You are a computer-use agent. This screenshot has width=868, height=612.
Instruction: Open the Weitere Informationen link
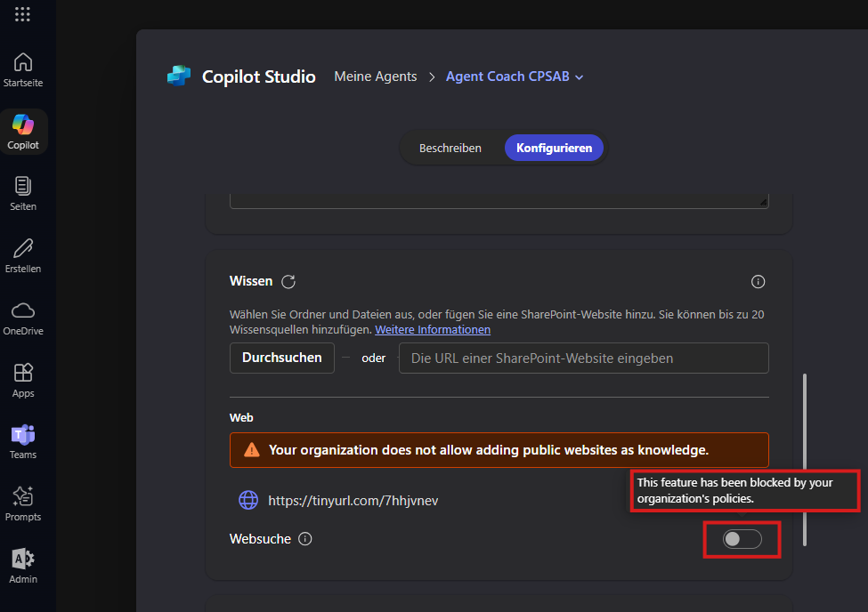point(433,330)
